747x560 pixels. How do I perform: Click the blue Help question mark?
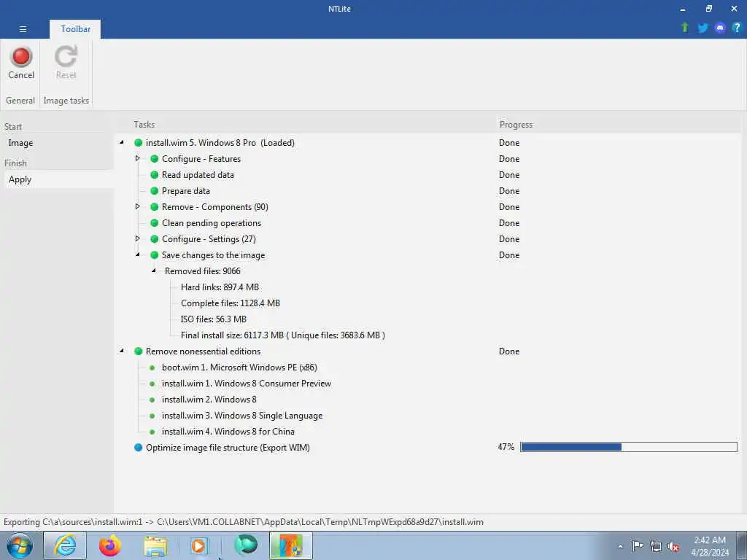click(737, 28)
